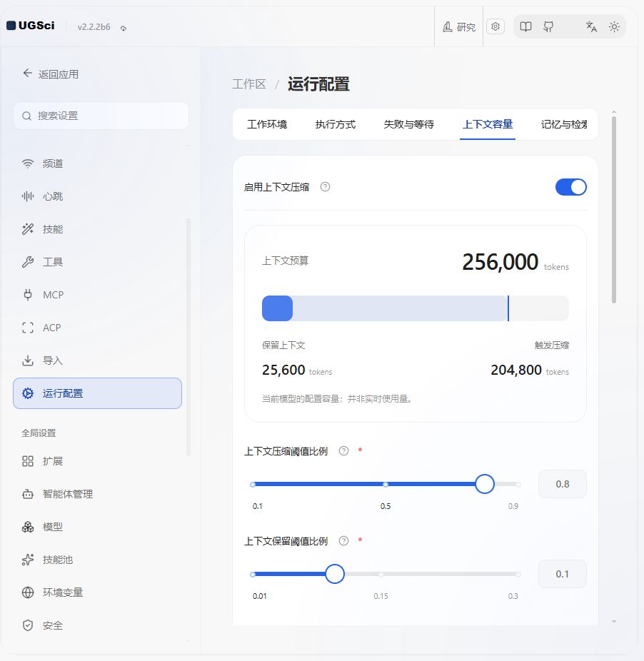Click the 0.1 retention value field
The width and height of the screenshot is (644, 661).
click(x=563, y=574)
